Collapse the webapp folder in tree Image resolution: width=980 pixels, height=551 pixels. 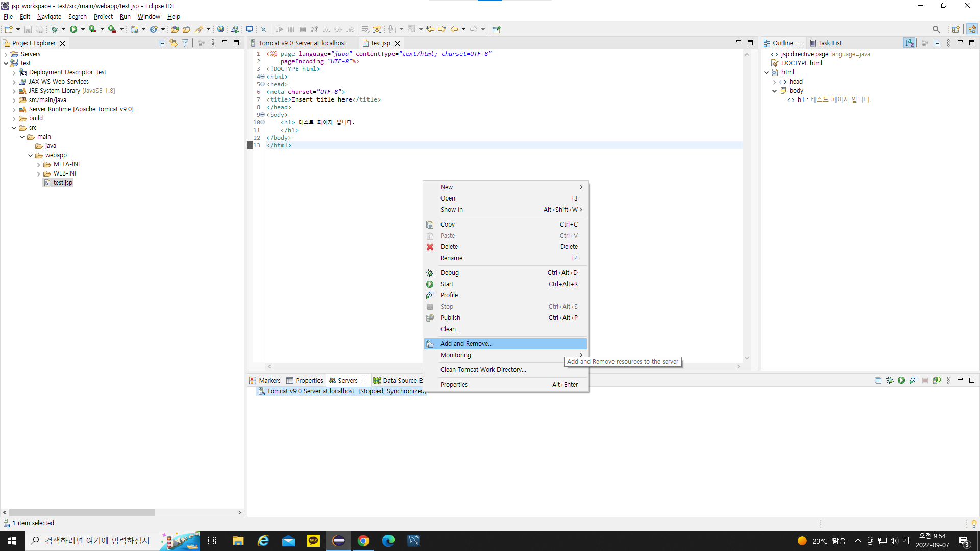[x=31, y=155]
